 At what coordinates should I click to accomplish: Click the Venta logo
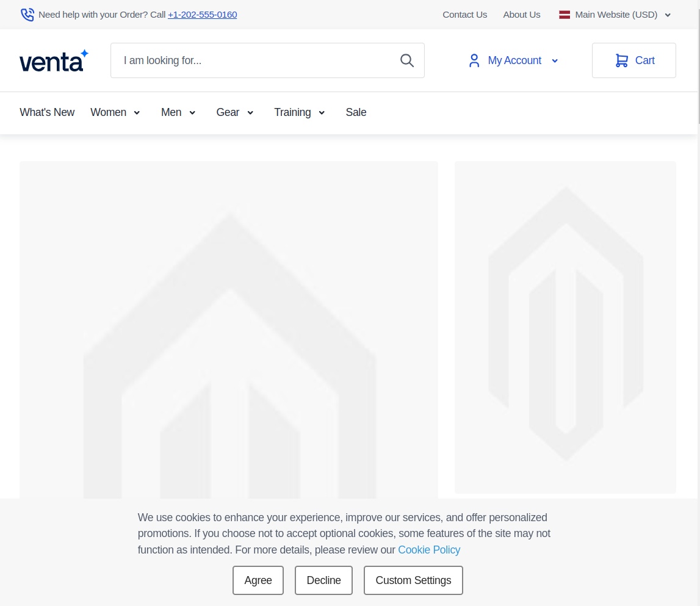[54, 61]
